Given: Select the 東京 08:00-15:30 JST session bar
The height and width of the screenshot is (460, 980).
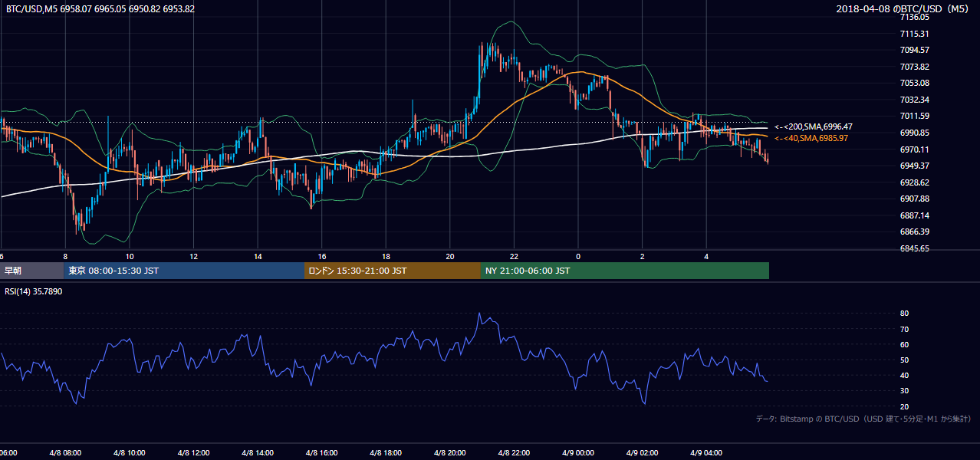Looking at the screenshot, I should pos(184,271).
